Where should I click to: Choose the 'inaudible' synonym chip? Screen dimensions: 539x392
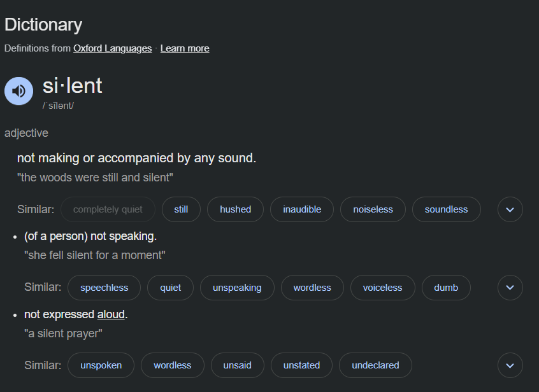point(302,209)
